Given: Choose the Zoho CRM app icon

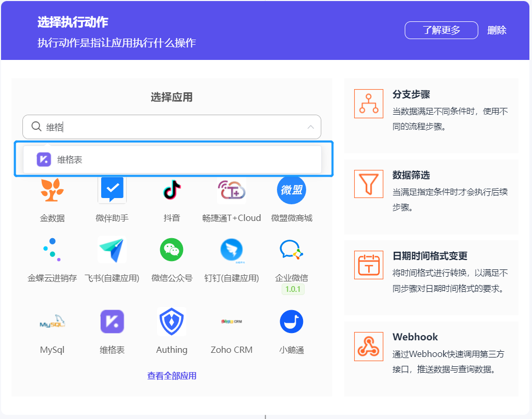Looking at the screenshot, I should coord(232,322).
